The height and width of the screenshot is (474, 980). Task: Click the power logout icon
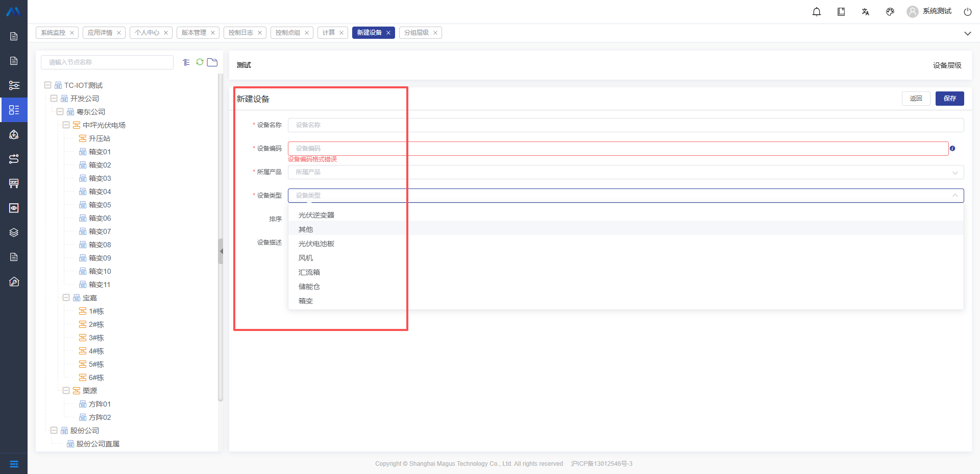[x=967, y=12]
